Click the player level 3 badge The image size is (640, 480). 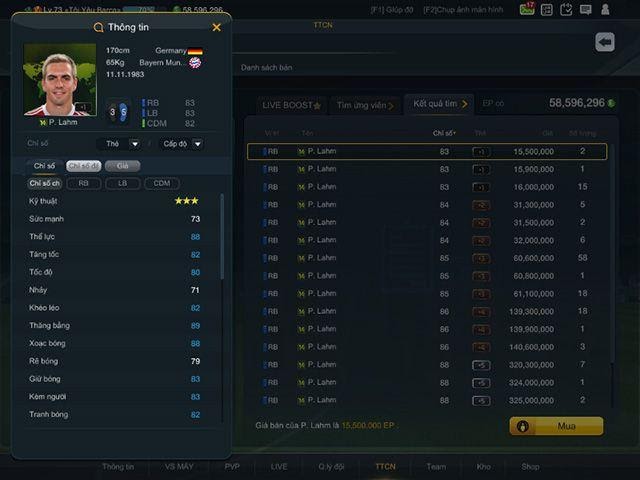113,112
